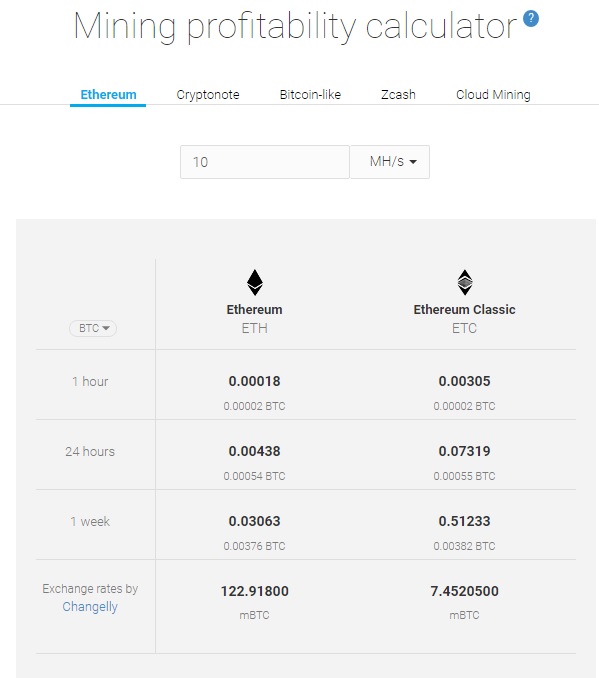Screen dimensions: 599x678
Task: Open the MH/s unit dropdown
Action: click(x=390, y=162)
